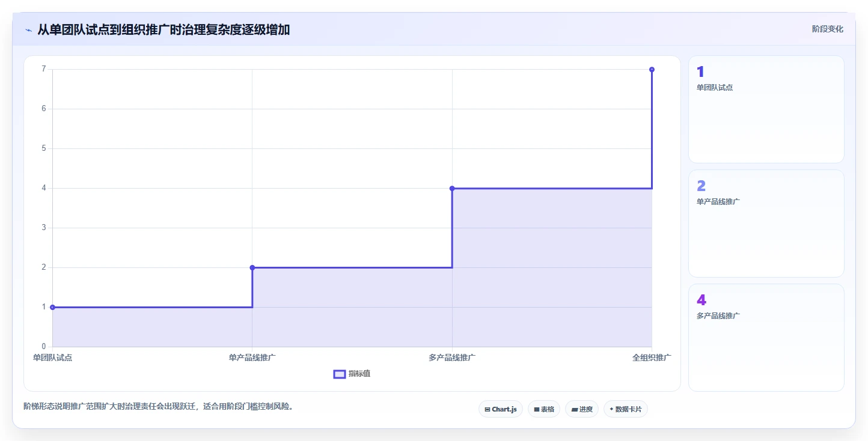Click the 指标值 legend label
This screenshot has height=441, width=868.
[x=359, y=374]
